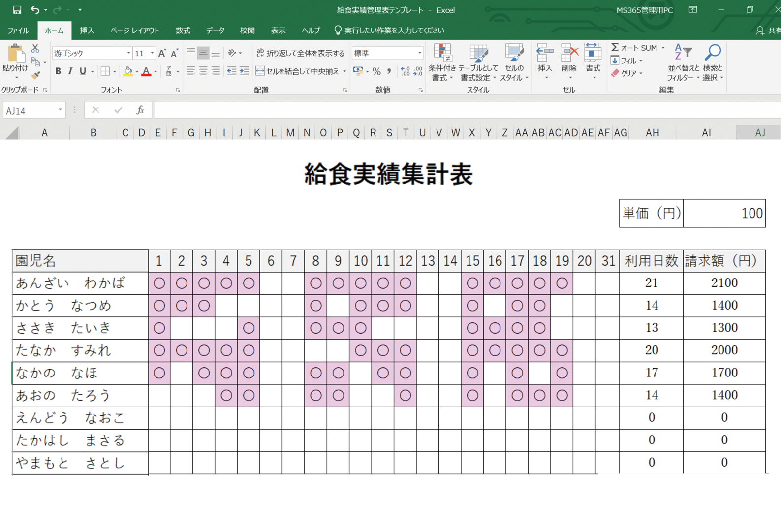Open the Name Box dropdown arrow
Image resolution: width=781 pixels, height=532 pixels.
[x=60, y=110]
